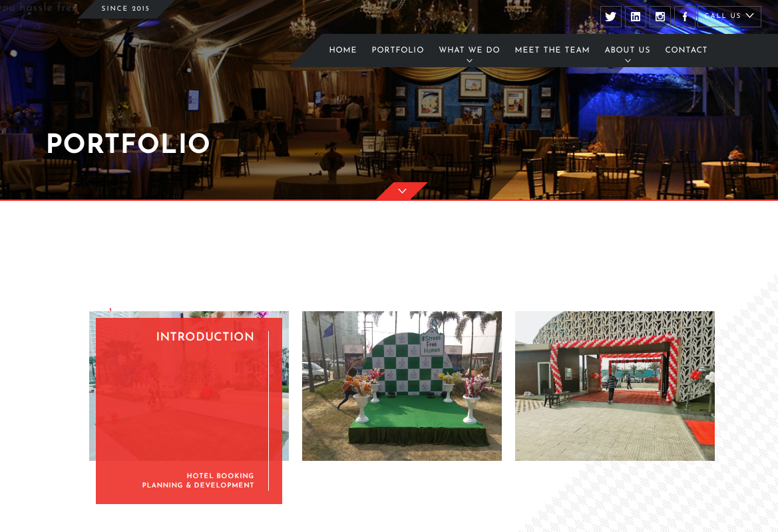Expand the About Us submenu arrow
The height and width of the screenshot is (532, 778).
pyautogui.click(x=628, y=61)
